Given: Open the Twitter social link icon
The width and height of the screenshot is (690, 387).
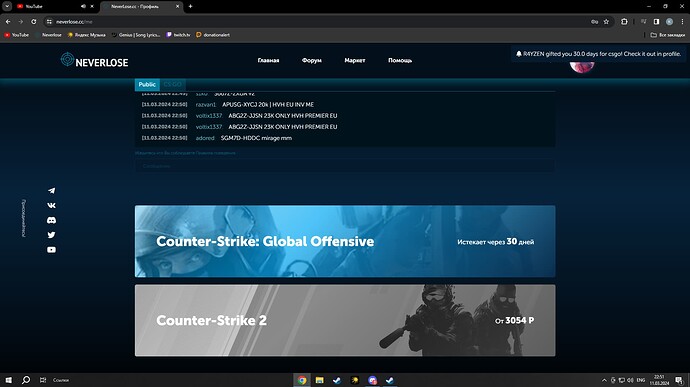Looking at the screenshot, I should (51, 235).
